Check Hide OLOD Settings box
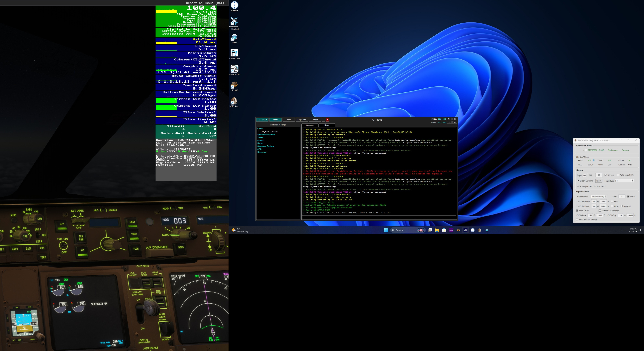Viewport: 644px width, 351px height. (600, 211)
